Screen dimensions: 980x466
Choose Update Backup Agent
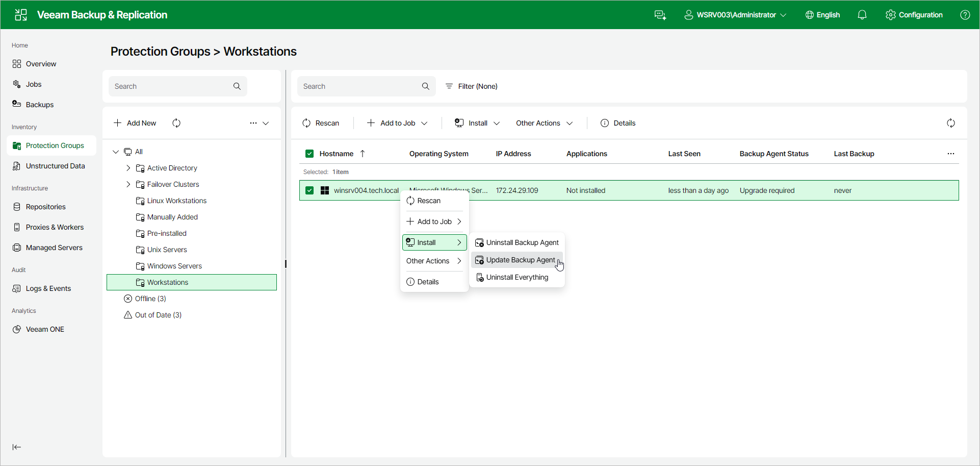coord(517,260)
